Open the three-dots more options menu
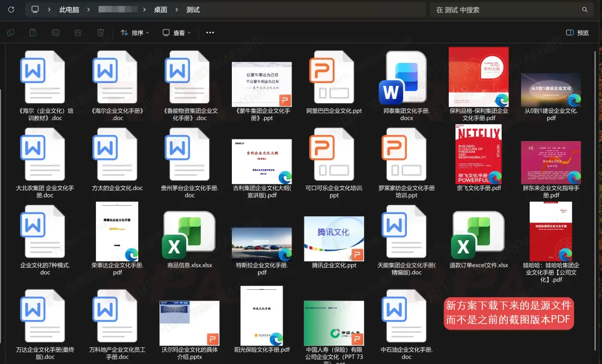This screenshot has height=364, width=602. coord(210,33)
